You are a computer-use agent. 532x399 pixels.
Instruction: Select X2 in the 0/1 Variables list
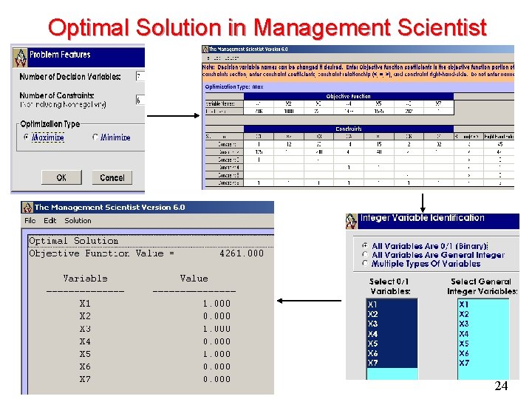(392, 314)
